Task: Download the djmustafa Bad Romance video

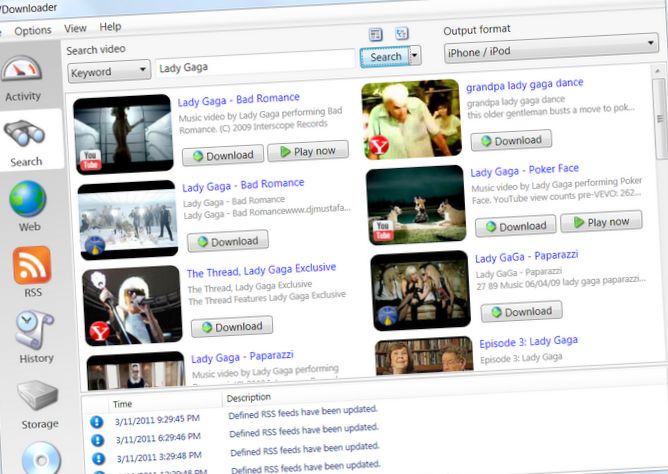Action: coord(228,241)
